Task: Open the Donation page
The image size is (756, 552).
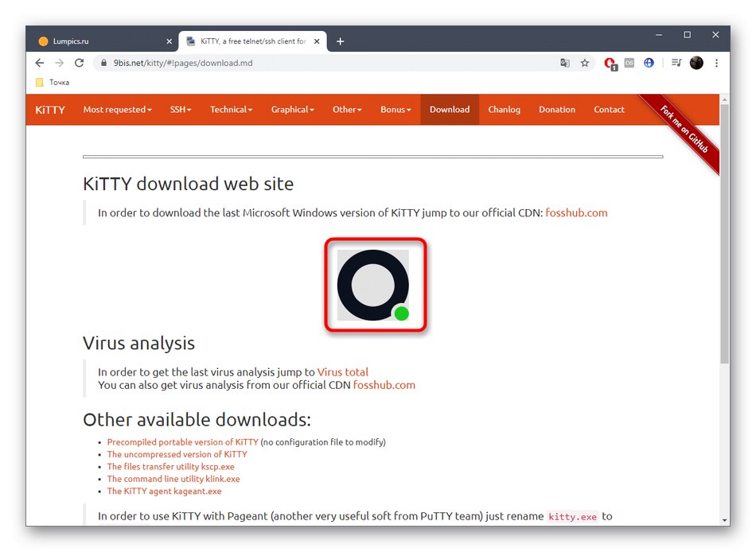Action: click(557, 110)
